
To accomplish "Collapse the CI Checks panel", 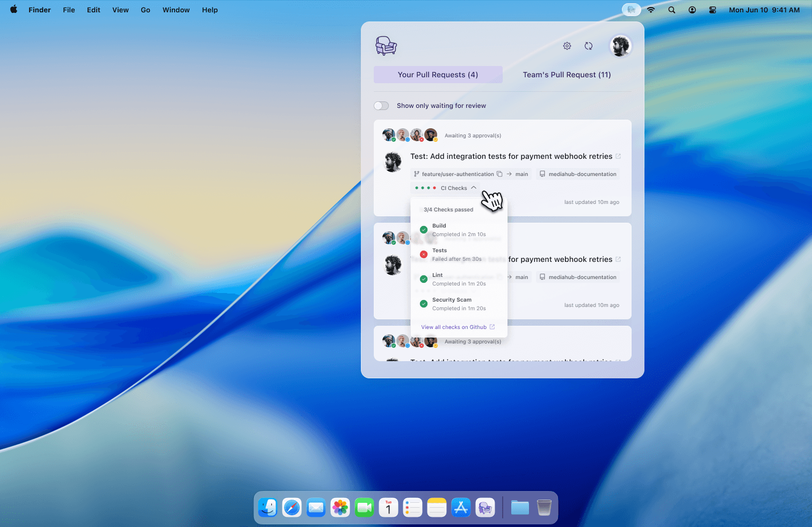I will coord(474,188).
